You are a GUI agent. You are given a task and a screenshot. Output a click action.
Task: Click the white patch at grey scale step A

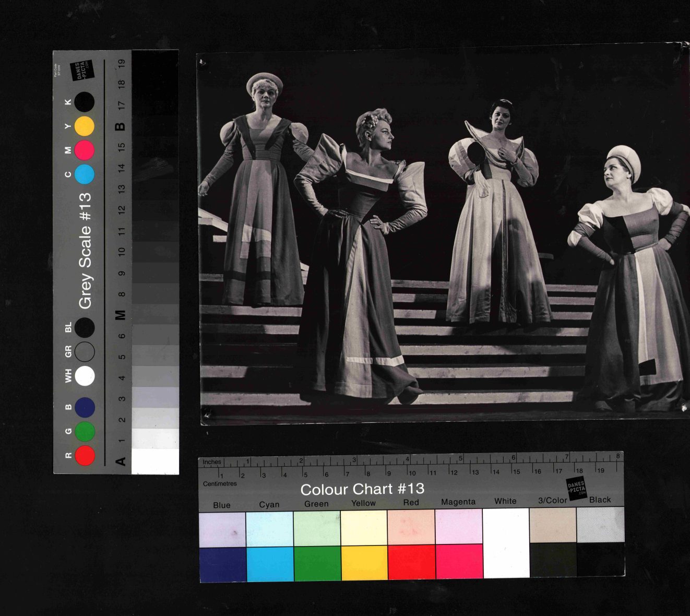(x=155, y=461)
